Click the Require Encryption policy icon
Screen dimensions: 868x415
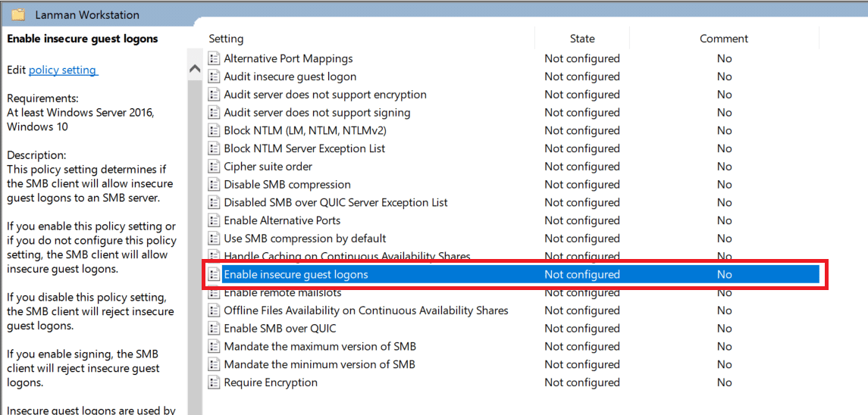pos(214,382)
